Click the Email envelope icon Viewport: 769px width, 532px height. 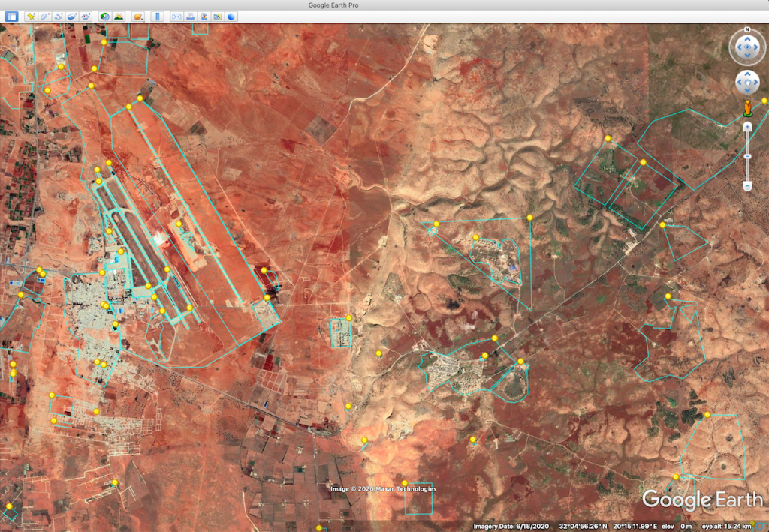click(x=176, y=17)
